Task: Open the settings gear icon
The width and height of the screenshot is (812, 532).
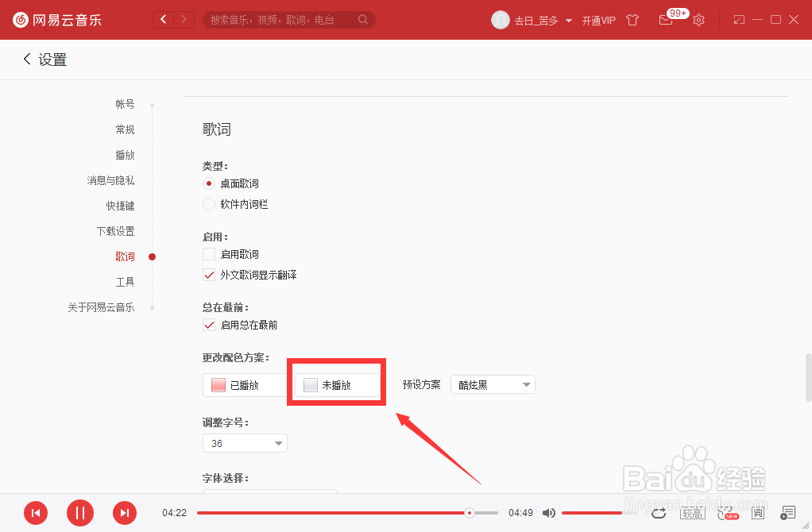Action: [698, 20]
